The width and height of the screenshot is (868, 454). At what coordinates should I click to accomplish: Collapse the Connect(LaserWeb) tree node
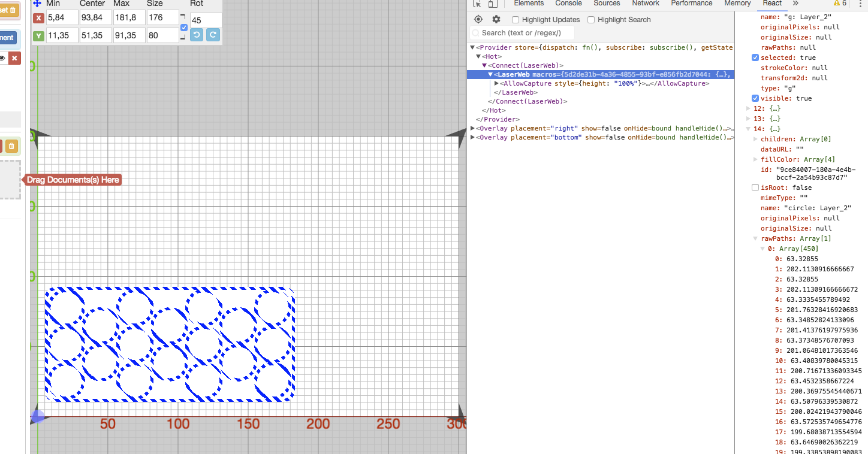pyautogui.click(x=484, y=65)
